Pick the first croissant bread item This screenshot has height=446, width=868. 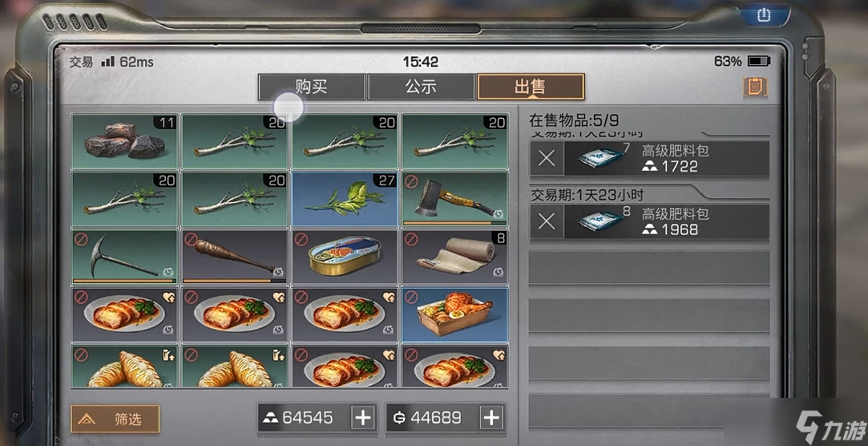[x=124, y=367]
